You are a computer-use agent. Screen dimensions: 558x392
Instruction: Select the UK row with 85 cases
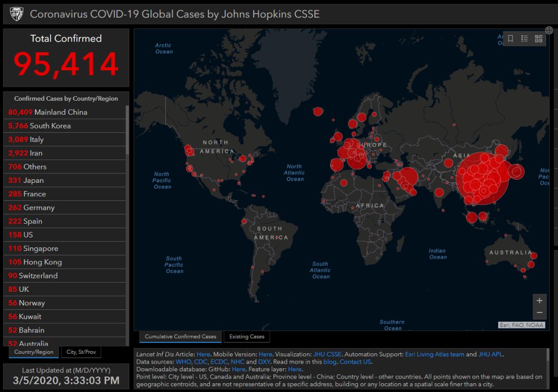point(65,289)
